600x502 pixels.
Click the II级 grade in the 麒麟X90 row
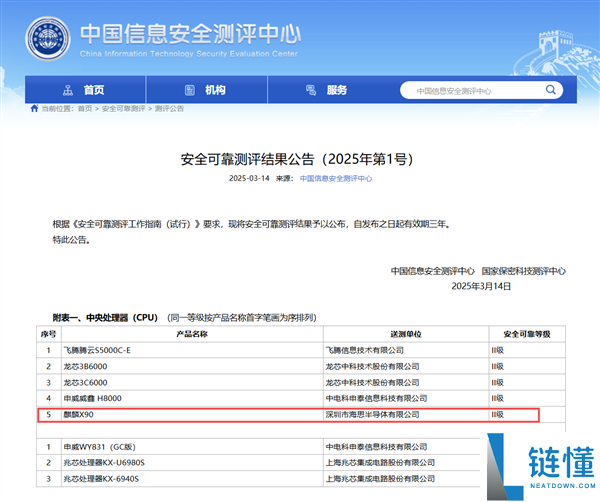click(x=497, y=415)
